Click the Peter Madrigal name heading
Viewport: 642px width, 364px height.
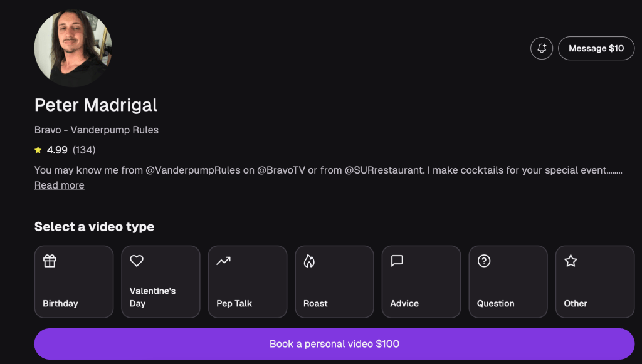pos(96,105)
